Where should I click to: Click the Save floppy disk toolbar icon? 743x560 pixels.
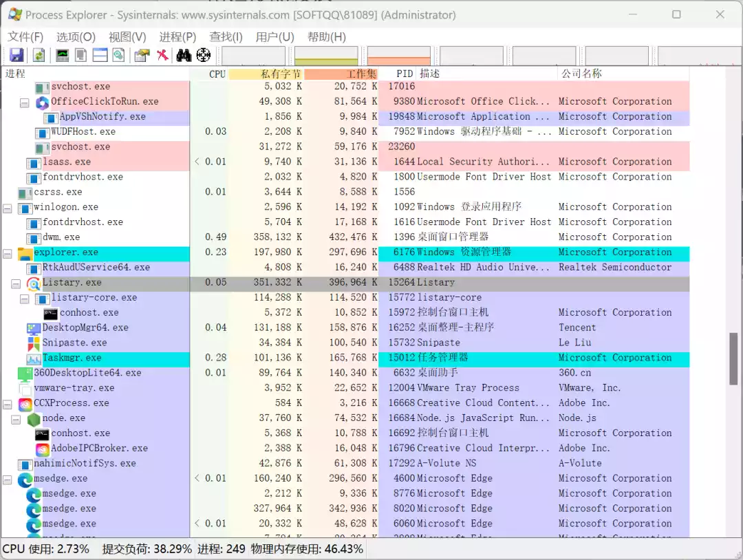coord(17,56)
